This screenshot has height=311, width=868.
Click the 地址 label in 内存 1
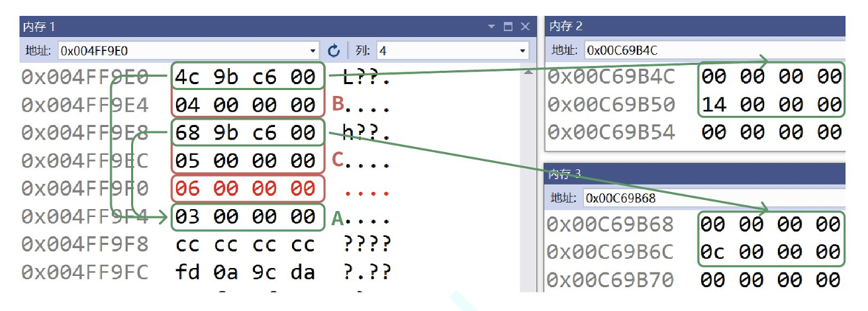[38, 50]
